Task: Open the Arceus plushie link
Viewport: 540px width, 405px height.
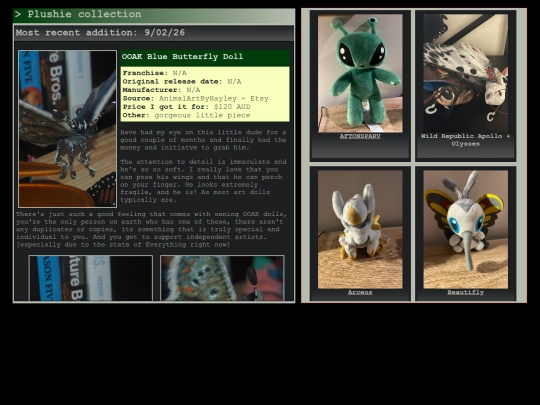Action: pyautogui.click(x=360, y=292)
